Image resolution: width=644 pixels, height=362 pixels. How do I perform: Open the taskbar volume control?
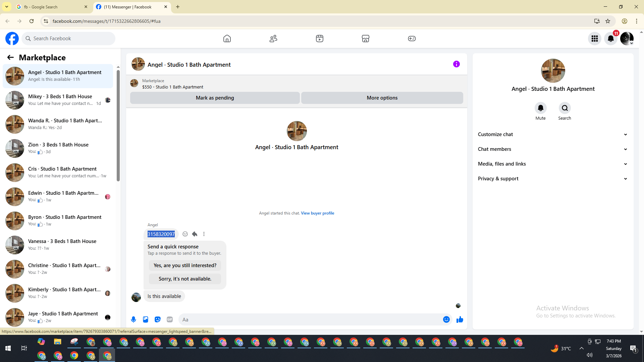pyautogui.click(x=590, y=355)
